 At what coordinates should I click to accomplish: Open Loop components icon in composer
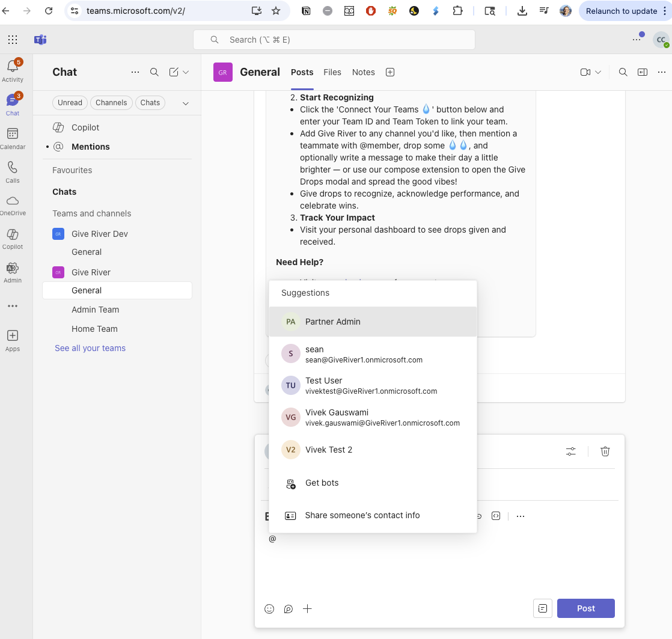tap(289, 608)
